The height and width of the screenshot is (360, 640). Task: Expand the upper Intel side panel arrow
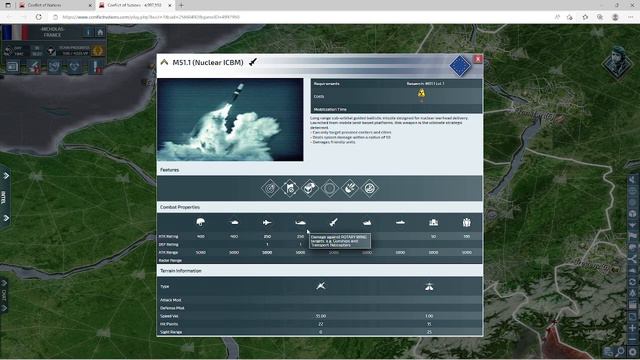[6, 176]
